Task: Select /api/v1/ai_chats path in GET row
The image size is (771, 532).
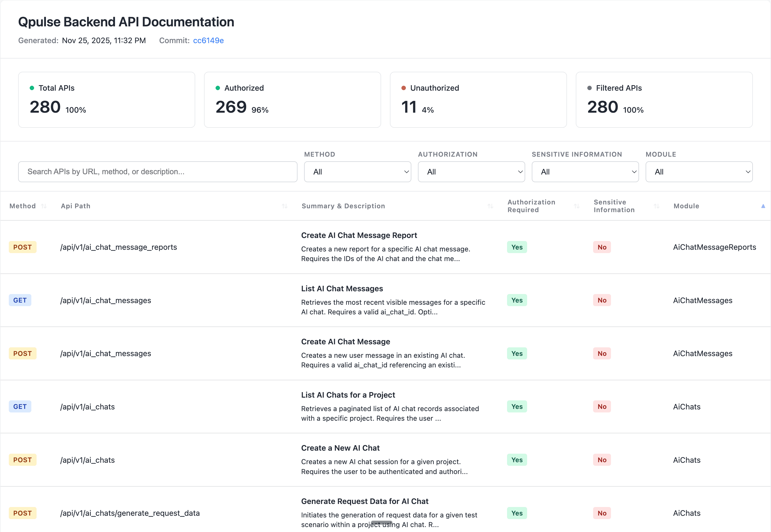Action: (x=87, y=407)
